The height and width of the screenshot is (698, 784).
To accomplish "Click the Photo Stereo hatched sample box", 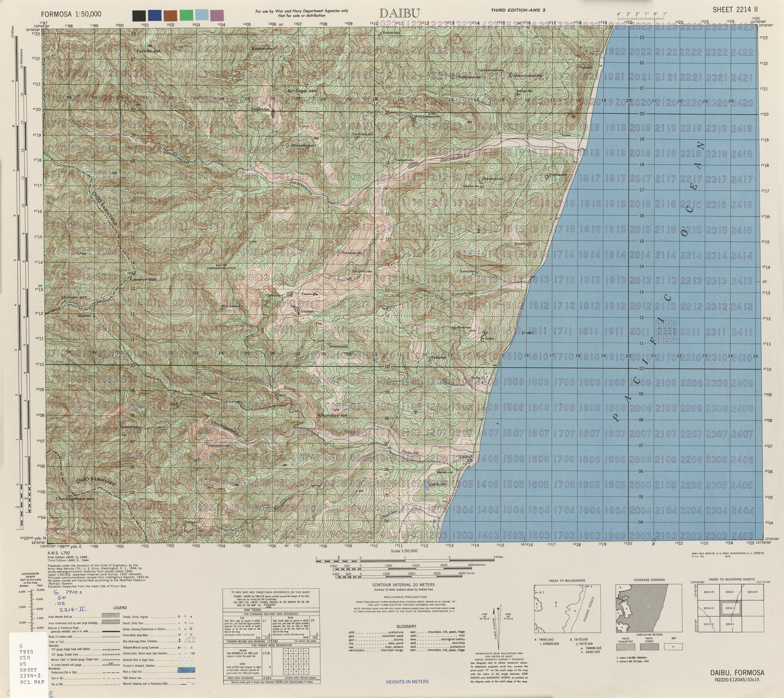I will click(x=650, y=647).
